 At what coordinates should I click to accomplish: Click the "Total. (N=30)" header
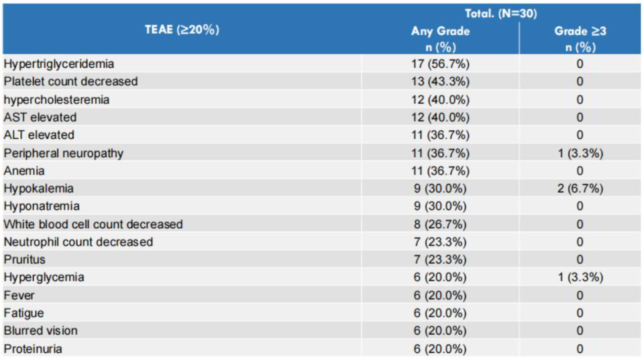(x=500, y=13)
